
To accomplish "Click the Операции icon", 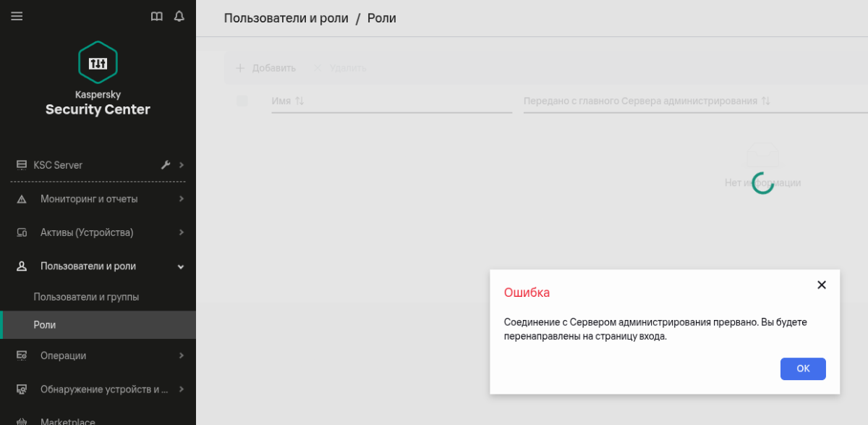I will click(x=22, y=355).
